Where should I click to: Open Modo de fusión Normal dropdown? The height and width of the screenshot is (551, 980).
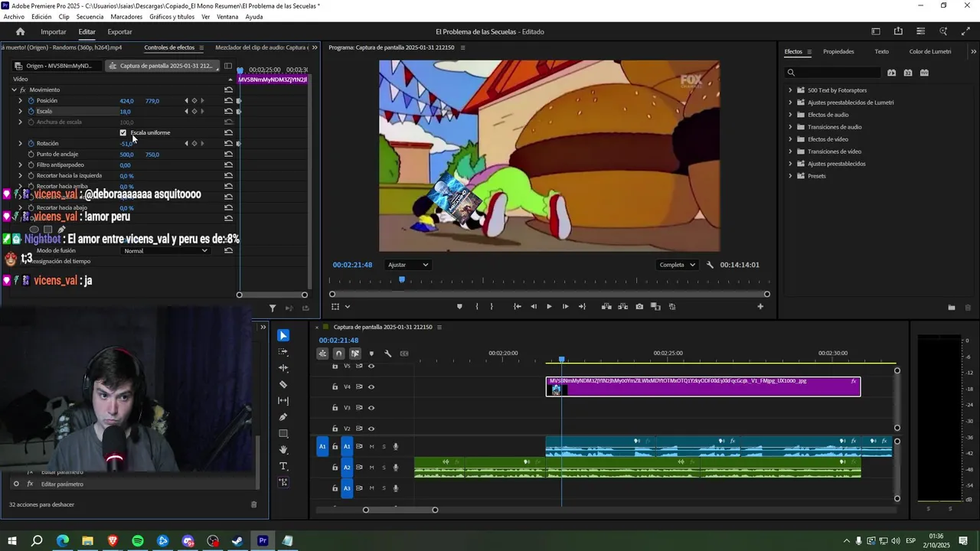165,251
